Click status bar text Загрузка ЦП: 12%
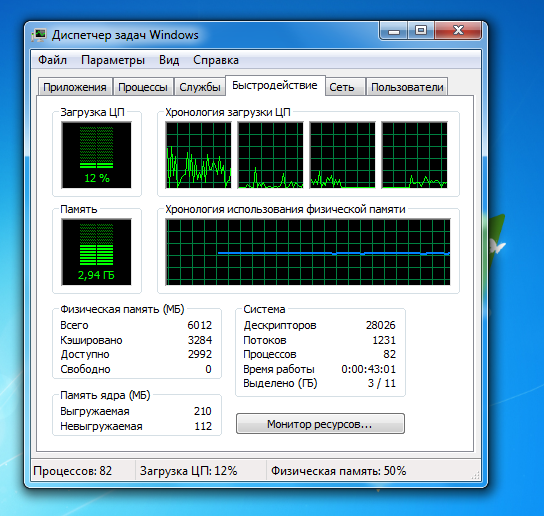The height and width of the screenshot is (516, 544). pyautogui.click(x=188, y=471)
